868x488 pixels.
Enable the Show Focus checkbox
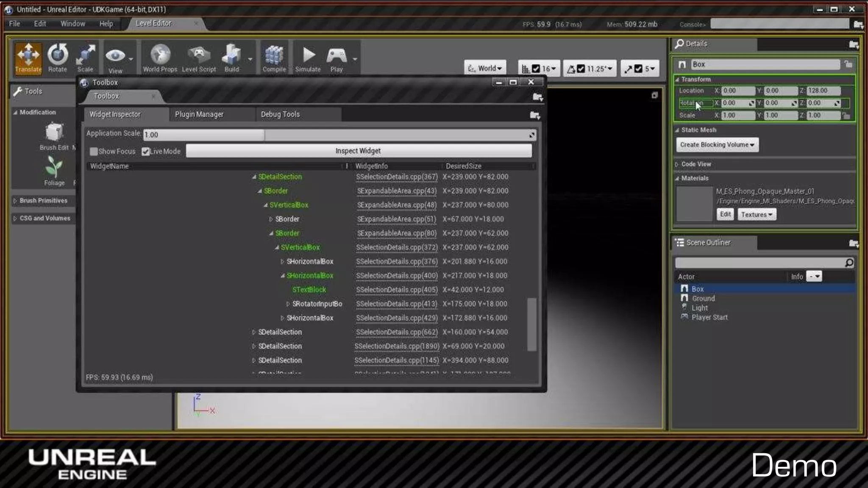pos(94,151)
